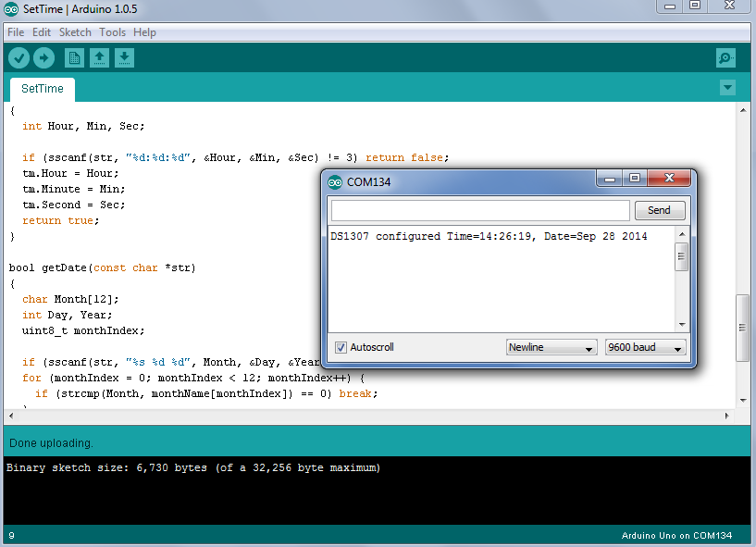The width and height of the screenshot is (756, 547).
Task: Click 'Arduino Uno on COM134' status text
Action: 676,536
